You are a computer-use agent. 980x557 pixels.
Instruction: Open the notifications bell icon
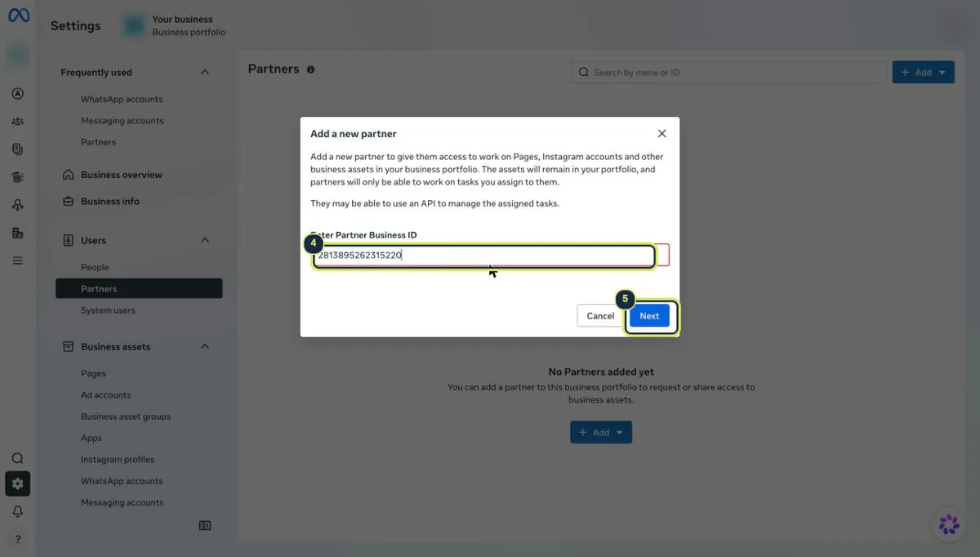click(18, 511)
